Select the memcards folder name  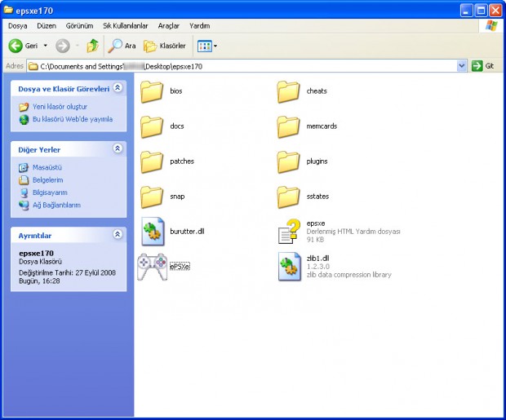coord(322,126)
